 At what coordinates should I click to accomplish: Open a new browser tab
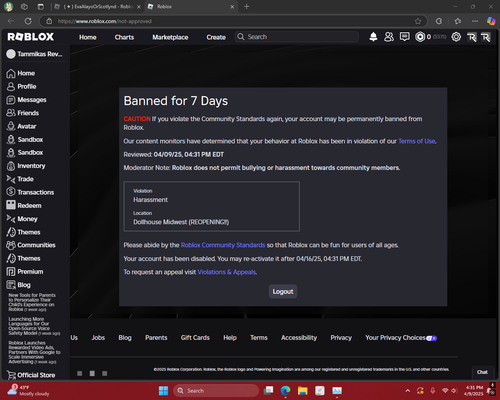click(x=246, y=6)
